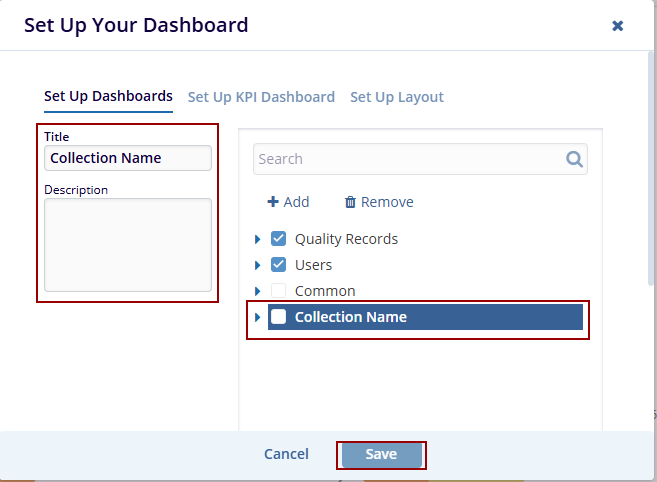Click the search magnifier icon

(x=574, y=159)
